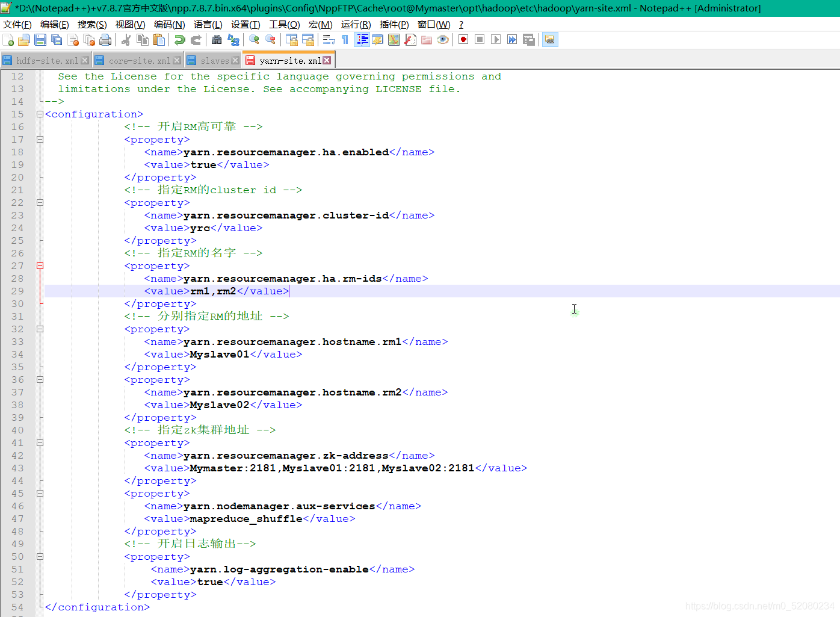Click the Zoom In magnifier icon
840x617 pixels.
click(x=254, y=40)
